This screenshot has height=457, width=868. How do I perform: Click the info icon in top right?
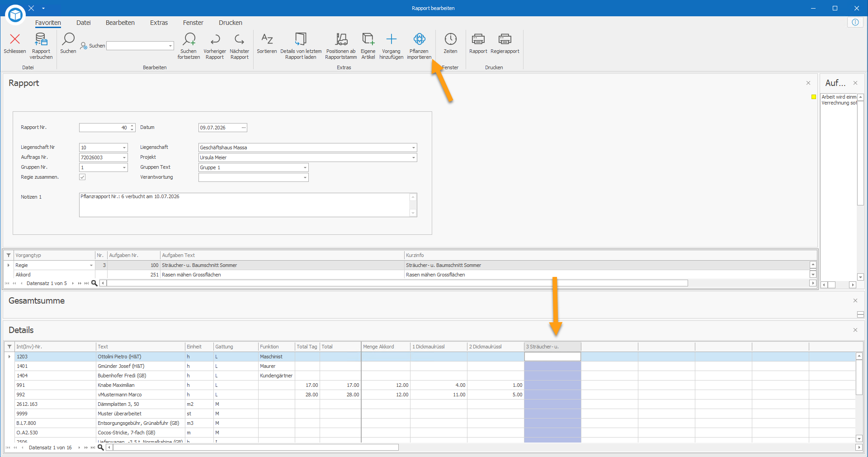pyautogui.click(x=855, y=22)
